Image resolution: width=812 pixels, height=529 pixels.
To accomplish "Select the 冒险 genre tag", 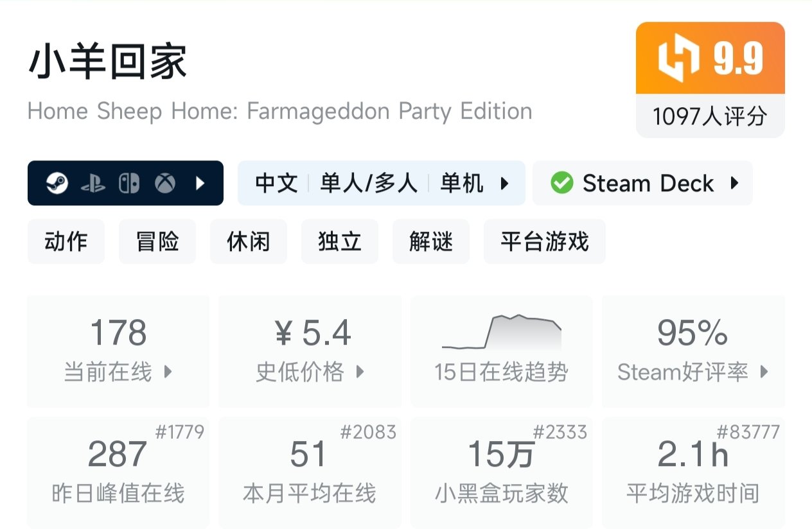I will point(157,242).
